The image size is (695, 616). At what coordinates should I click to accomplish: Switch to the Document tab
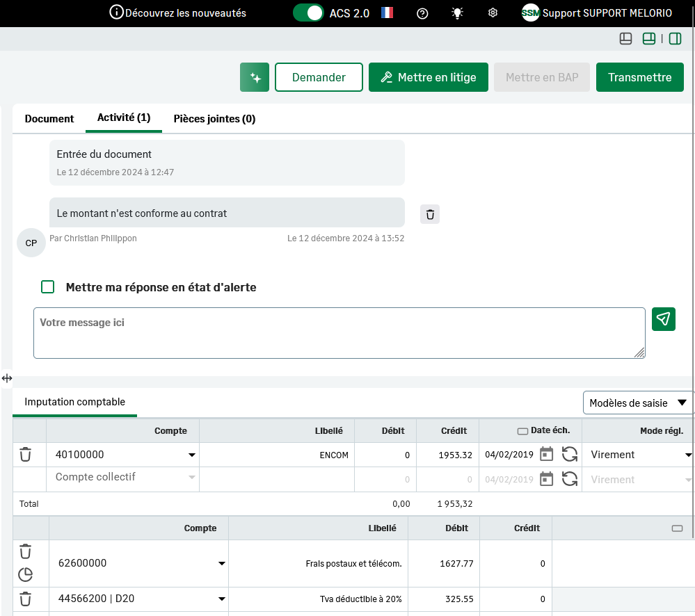pos(49,119)
